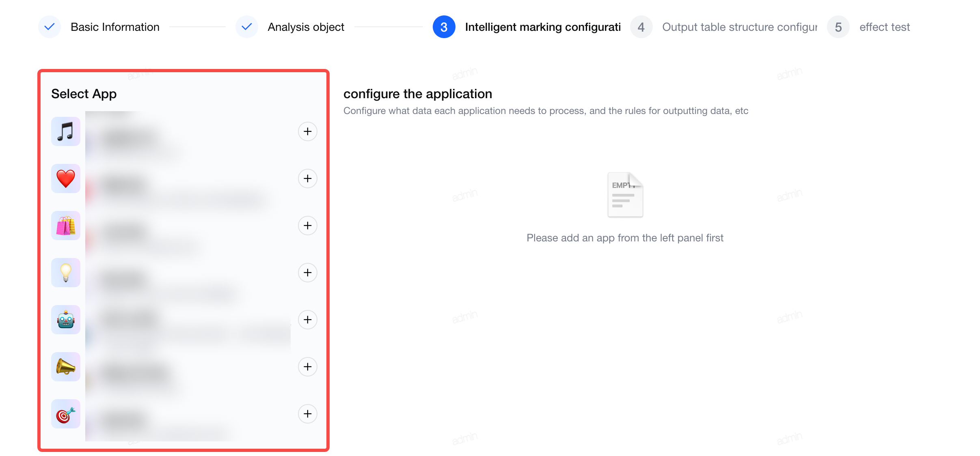The height and width of the screenshot is (456, 980).
Task: Add the heart app with plus
Action: [308, 179]
